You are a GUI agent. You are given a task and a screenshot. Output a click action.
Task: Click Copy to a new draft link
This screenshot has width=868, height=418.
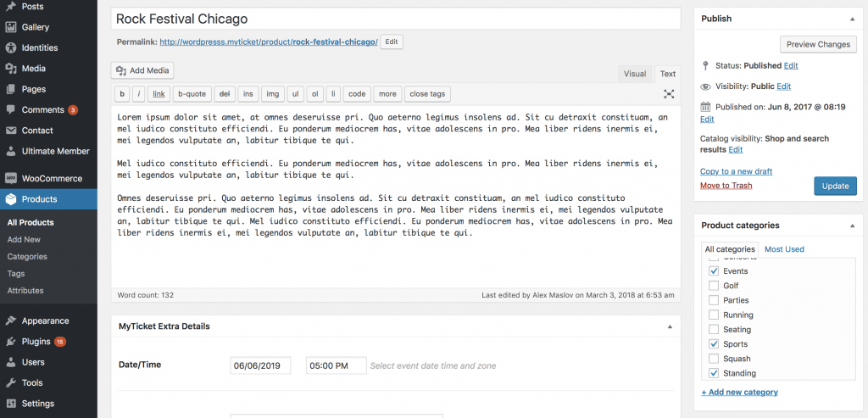click(x=737, y=171)
